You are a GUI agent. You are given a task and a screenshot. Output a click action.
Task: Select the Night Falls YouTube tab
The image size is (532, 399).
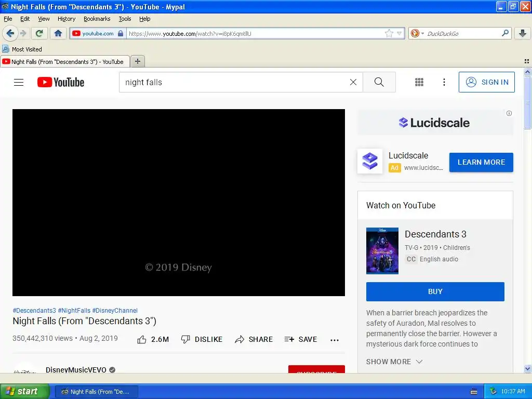point(65,61)
